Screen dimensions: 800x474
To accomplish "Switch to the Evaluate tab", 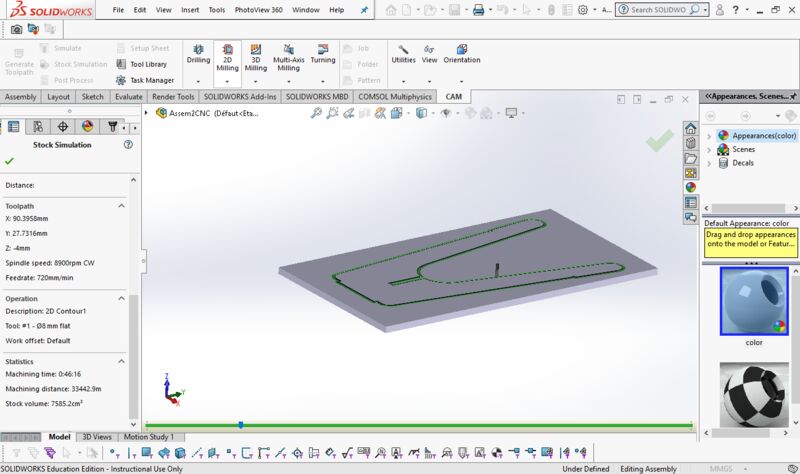I will pyautogui.click(x=129, y=96).
